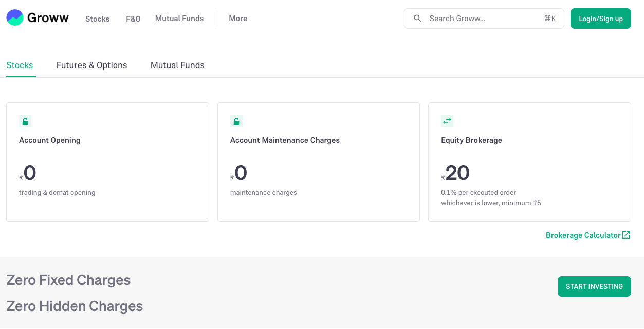The image size is (644, 329).
Task: Click the Zero Hidden Charges heading
Action: point(75,306)
